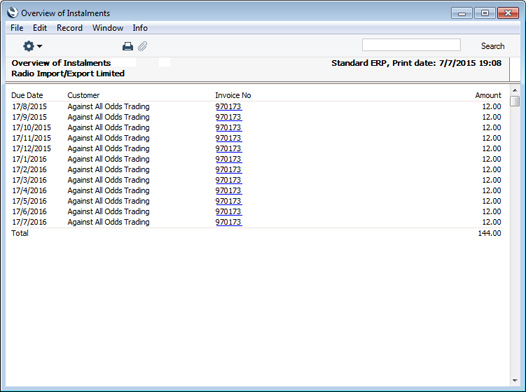The image size is (526, 392).
Task: Minimize the Overview of Instalments window
Action: 462,13
